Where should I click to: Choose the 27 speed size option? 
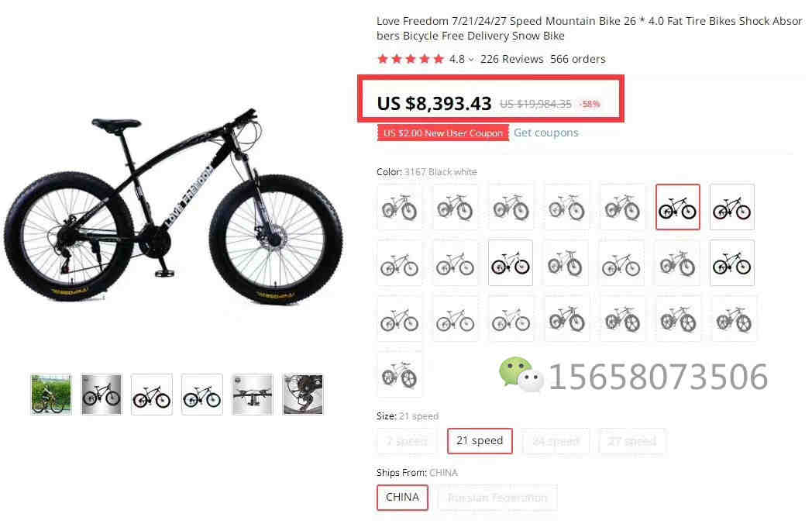click(x=631, y=441)
